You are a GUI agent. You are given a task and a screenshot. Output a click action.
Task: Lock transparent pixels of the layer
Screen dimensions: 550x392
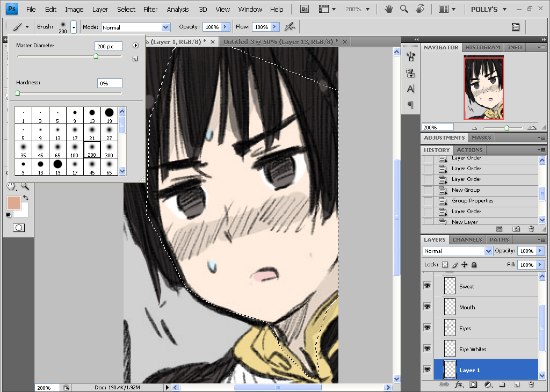click(x=445, y=265)
